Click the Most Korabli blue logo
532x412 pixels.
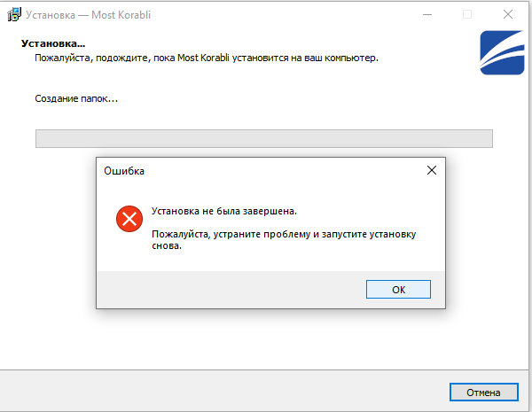click(x=505, y=54)
